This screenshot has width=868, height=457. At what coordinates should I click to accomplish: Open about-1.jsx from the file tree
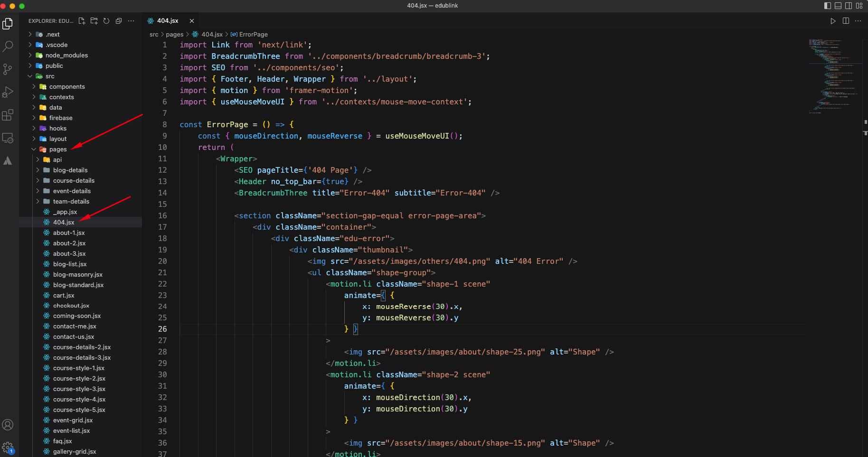[69, 233]
